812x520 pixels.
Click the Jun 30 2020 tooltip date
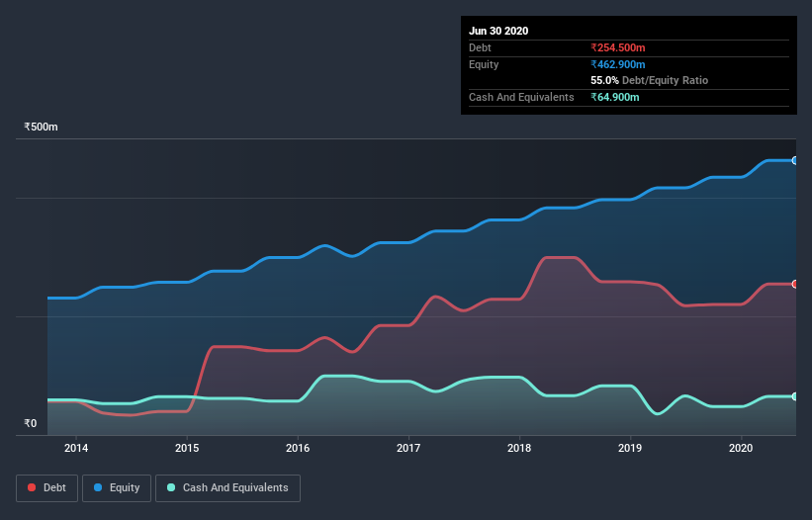coord(498,31)
